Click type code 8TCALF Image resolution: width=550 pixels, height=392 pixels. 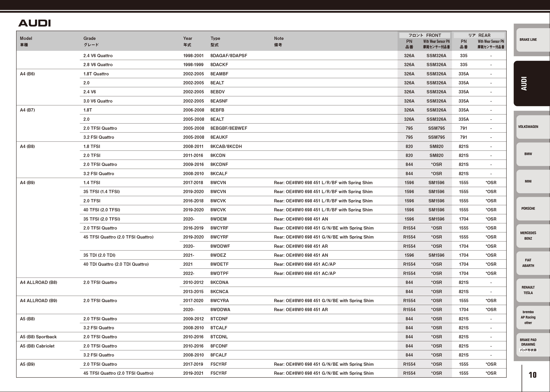(219, 328)
